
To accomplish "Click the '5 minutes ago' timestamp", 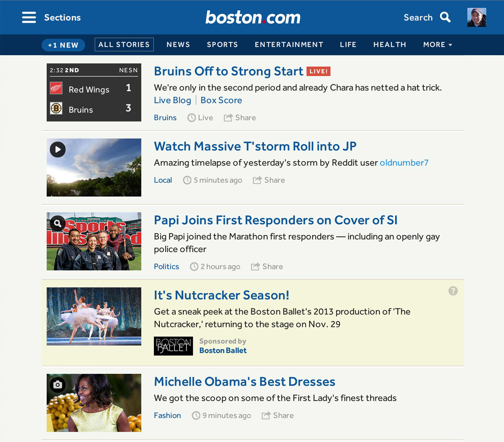I will coord(218,180).
